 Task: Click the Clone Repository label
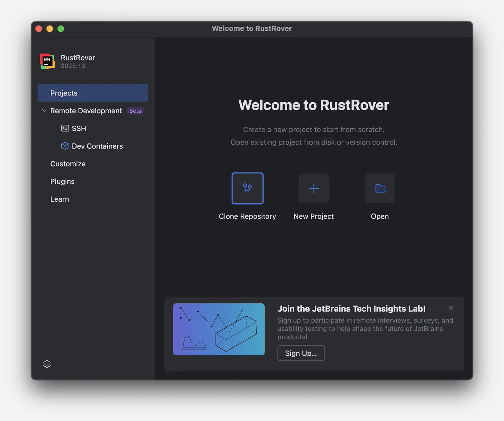pos(247,216)
